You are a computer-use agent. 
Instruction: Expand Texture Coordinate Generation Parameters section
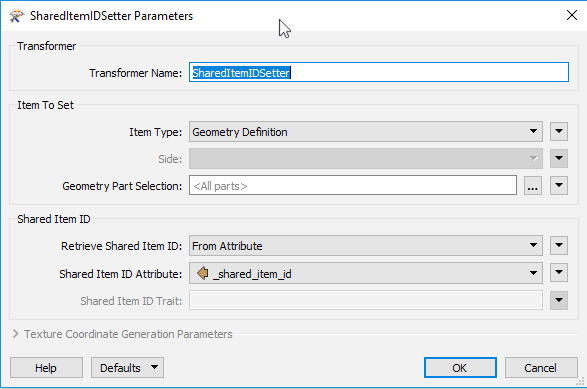[x=15, y=334]
